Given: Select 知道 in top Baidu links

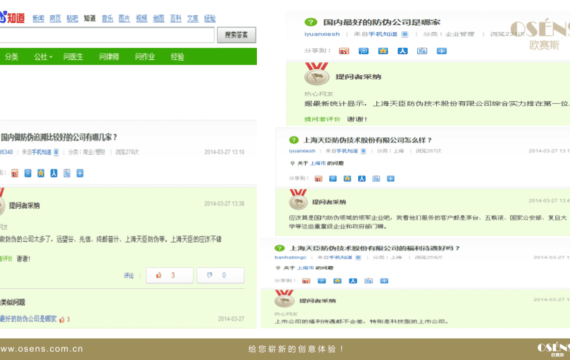Looking at the screenshot, I should tap(89, 19).
